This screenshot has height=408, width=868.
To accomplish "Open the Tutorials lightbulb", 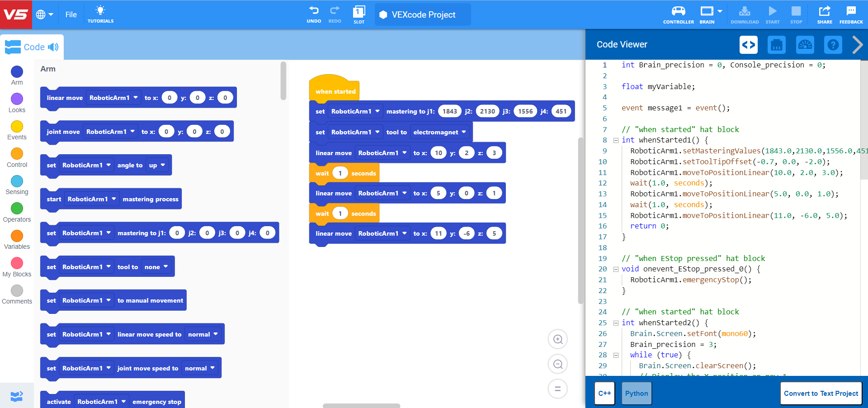I will (x=100, y=14).
